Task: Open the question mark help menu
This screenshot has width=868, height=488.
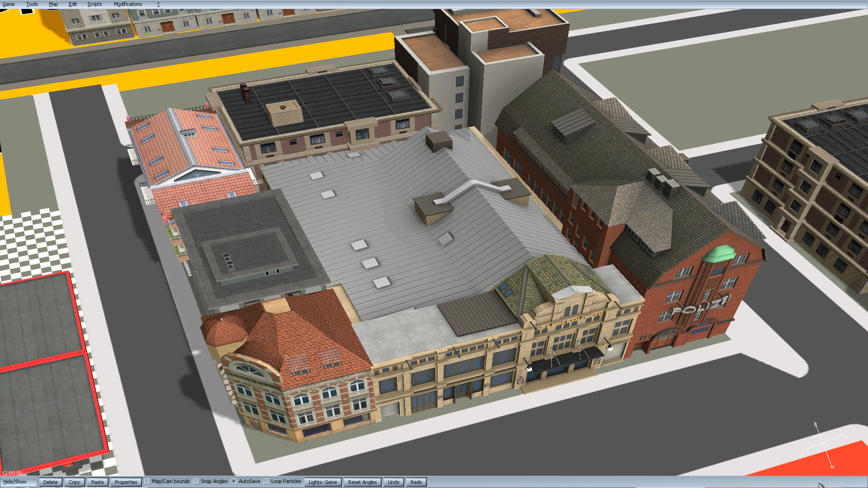Action: coord(158,4)
